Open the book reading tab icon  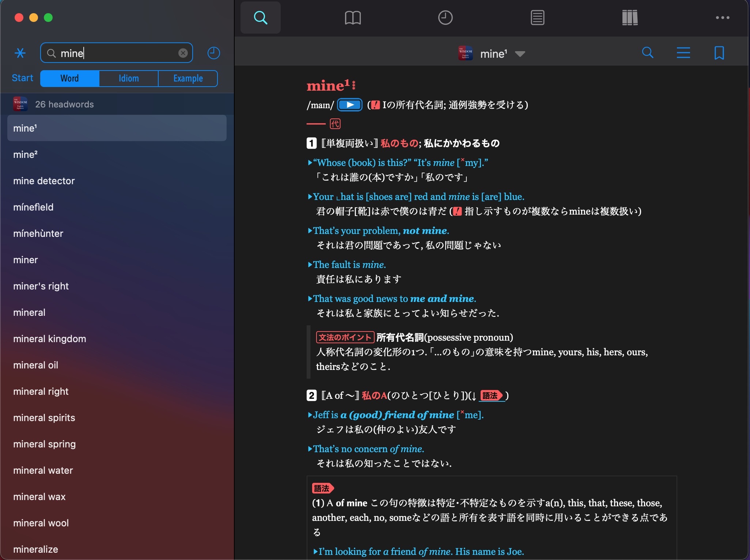pyautogui.click(x=353, y=18)
